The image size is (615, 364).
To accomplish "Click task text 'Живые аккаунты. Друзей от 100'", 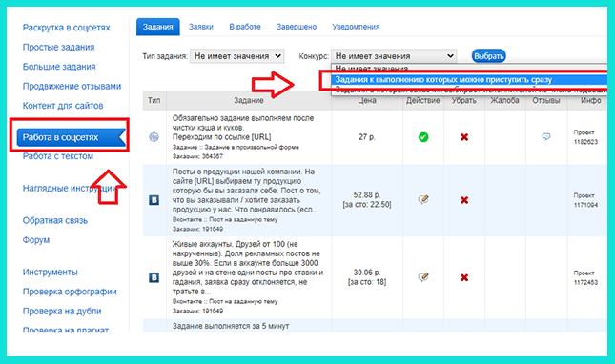I will point(235,244).
